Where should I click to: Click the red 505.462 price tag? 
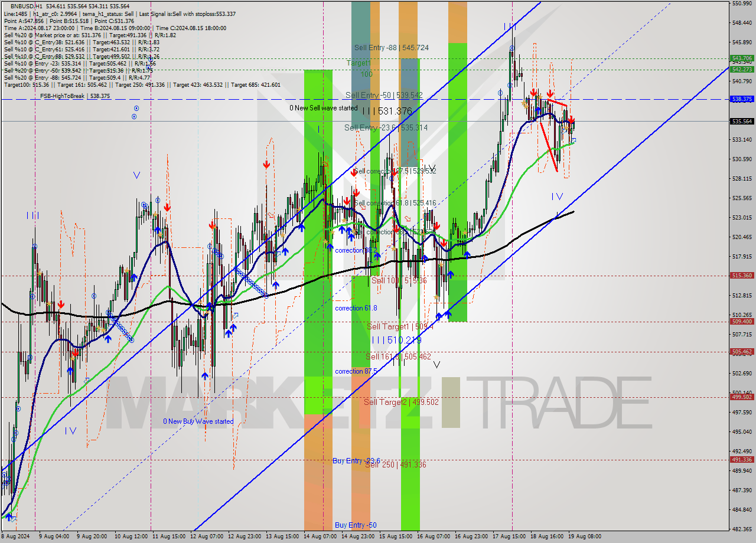(x=742, y=352)
